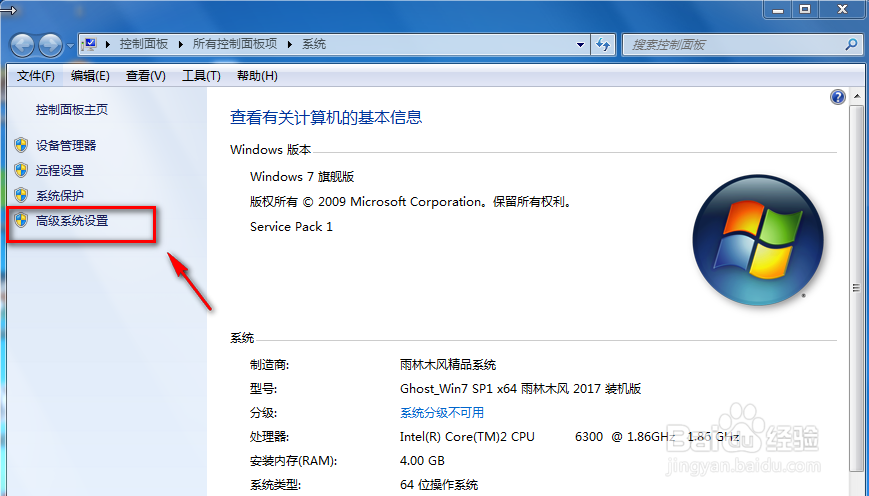
Task: Click the blue help question mark icon
Action: point(837,98)
